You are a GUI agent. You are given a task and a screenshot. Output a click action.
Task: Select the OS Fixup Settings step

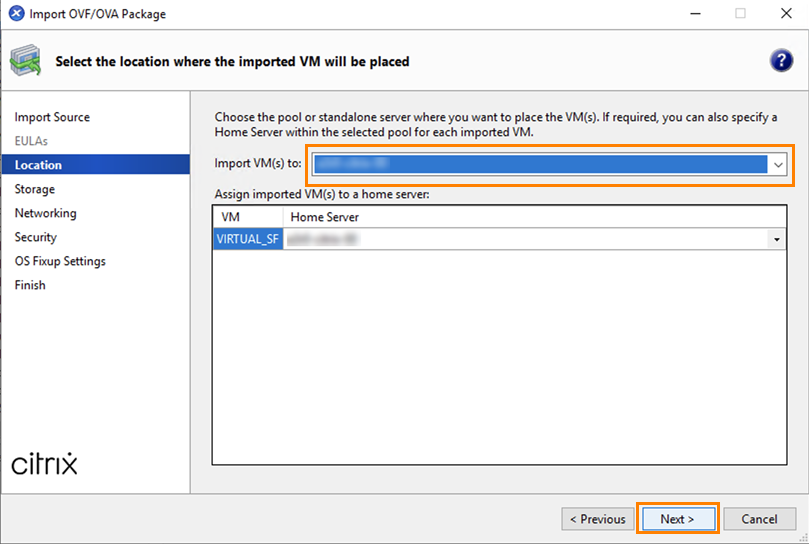[60, 261]
